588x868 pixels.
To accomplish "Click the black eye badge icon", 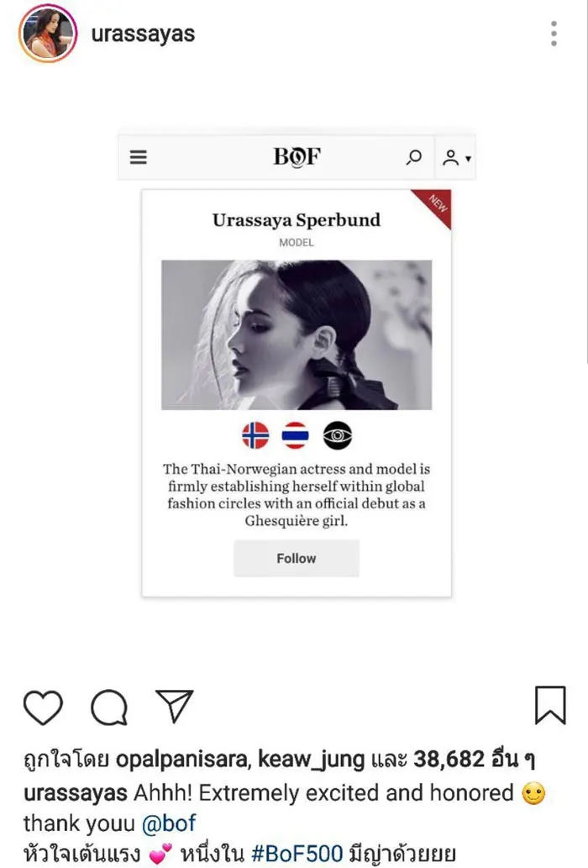I will point(338,435).
